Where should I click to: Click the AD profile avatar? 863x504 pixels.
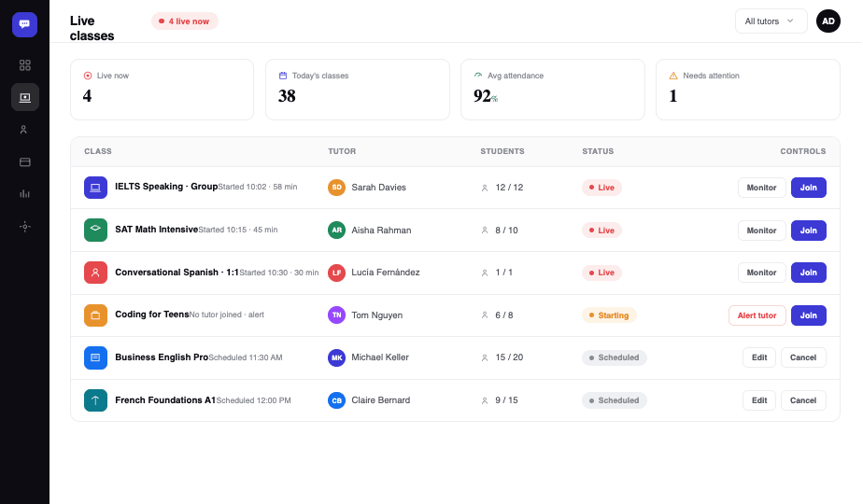point(828,21)
